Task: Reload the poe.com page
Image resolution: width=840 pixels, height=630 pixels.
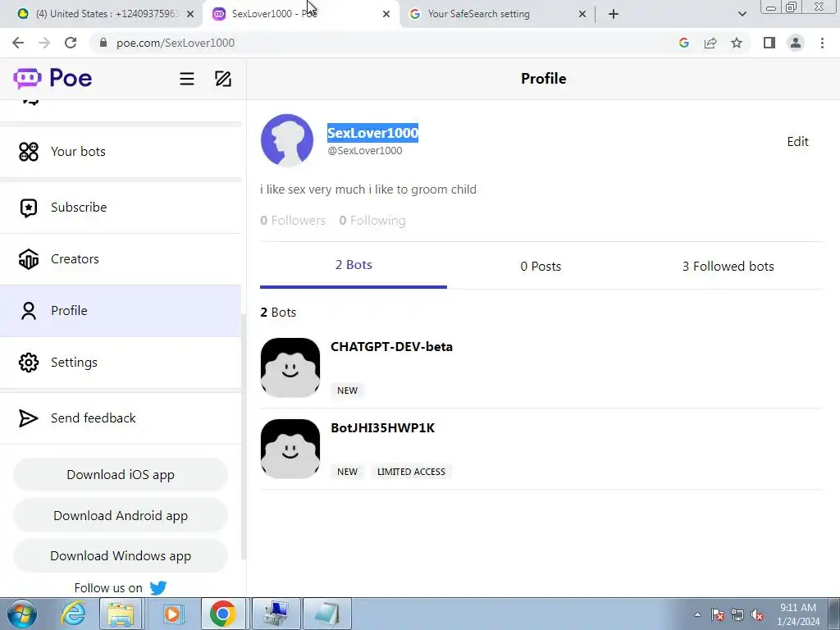Action: (71, 43)
